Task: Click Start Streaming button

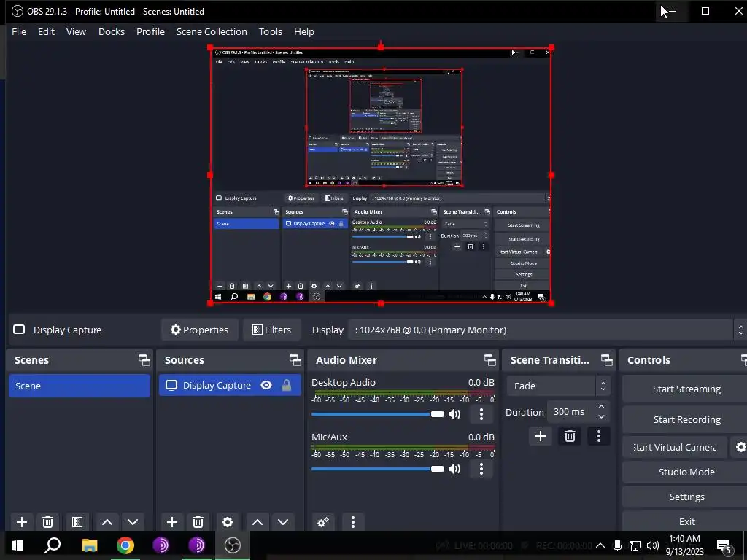Action: pos(686,389)
